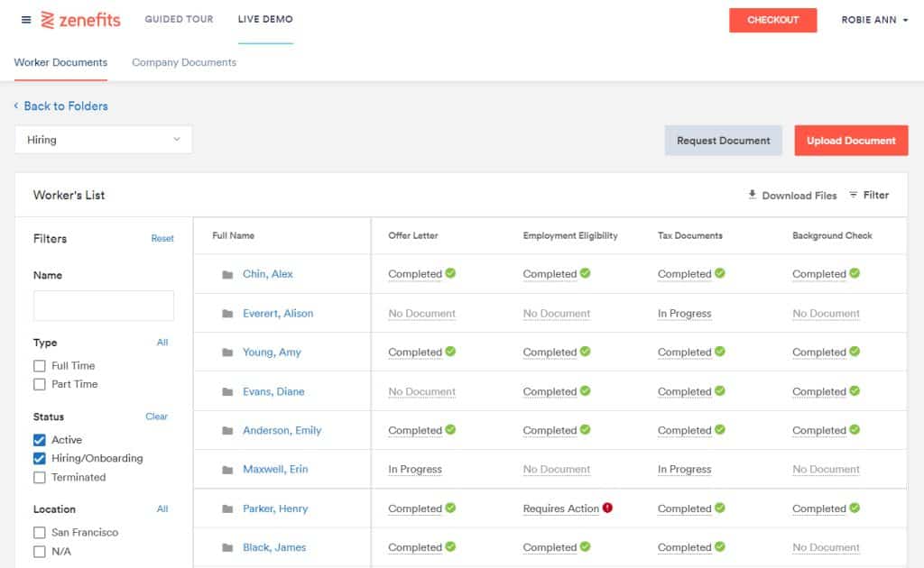
Task: Click the red Requires Action alert icon
Action: pos(607,508)
